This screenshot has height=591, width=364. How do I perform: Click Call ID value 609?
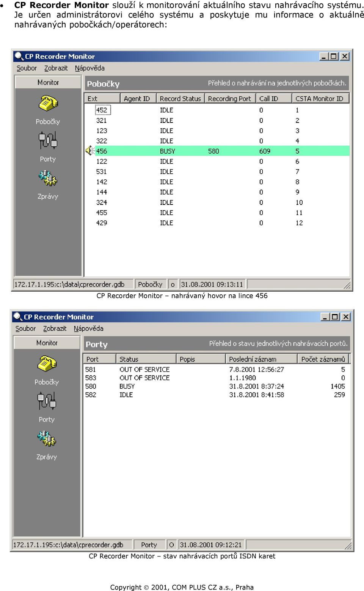(265, 151)
